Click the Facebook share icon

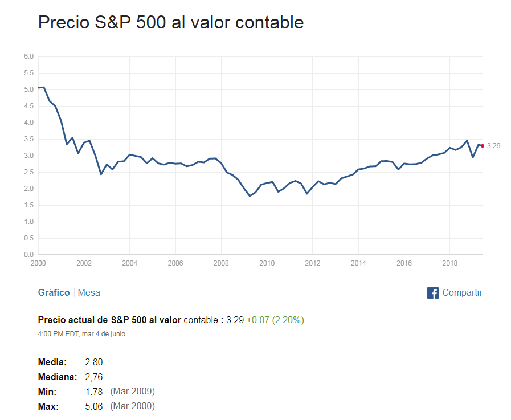[x=433, y=293]
